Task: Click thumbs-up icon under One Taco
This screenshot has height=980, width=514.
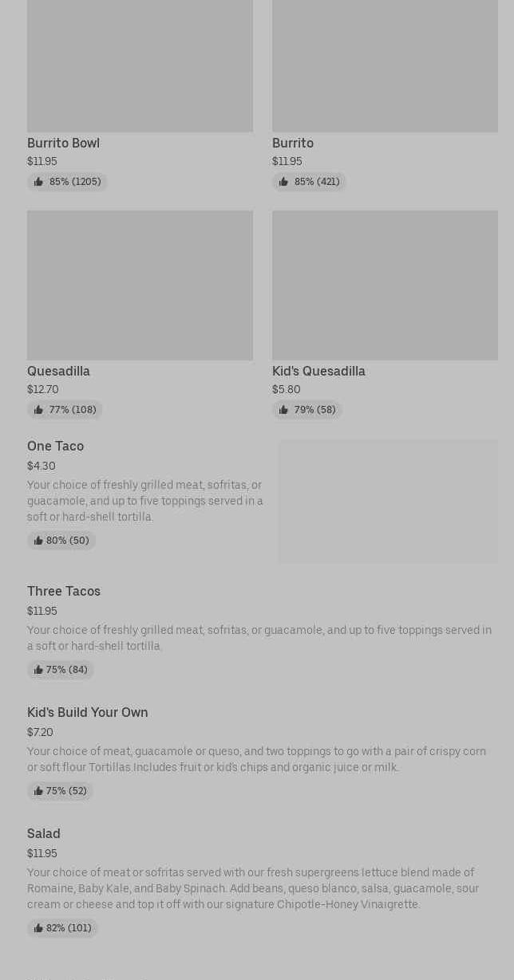Action: 38,541
